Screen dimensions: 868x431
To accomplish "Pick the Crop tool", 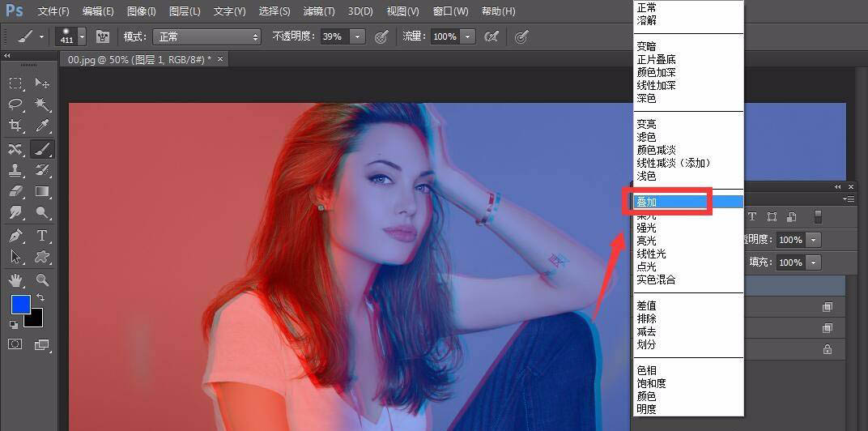I will pyautogui.click(x=15, y=126).
